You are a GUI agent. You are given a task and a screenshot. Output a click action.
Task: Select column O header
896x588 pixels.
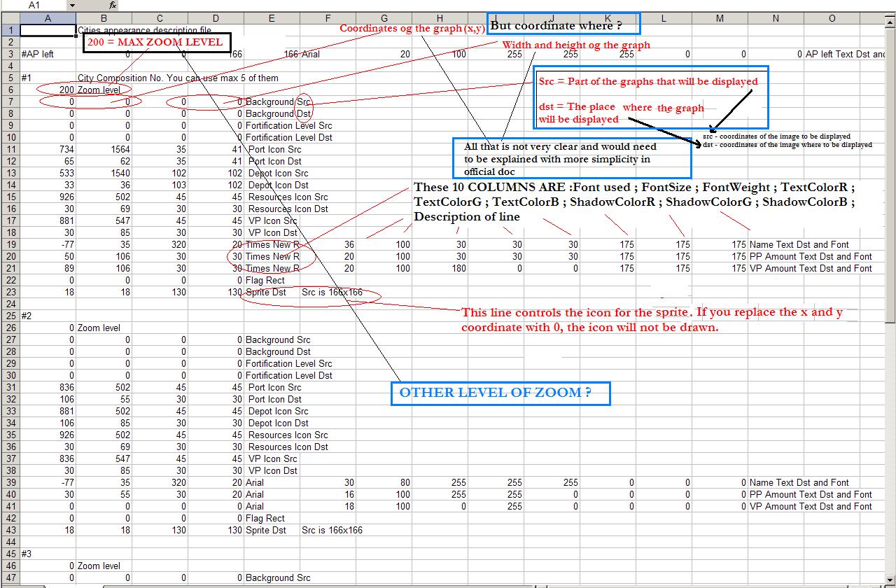point(832,18)
